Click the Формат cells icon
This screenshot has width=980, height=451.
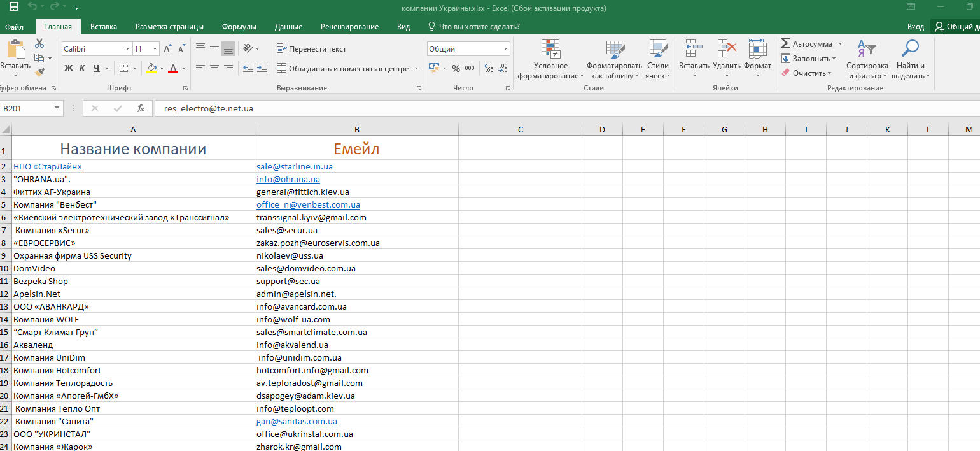757,49
